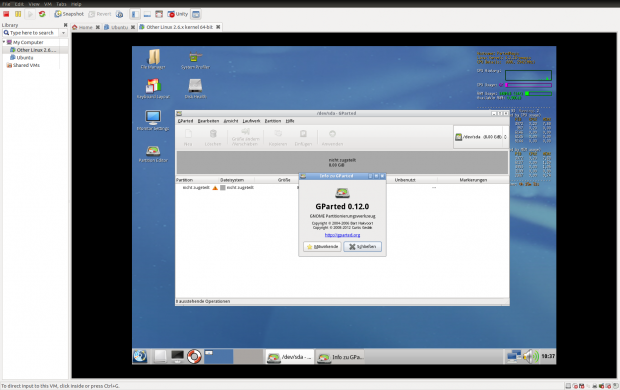The height and width of the screenshot is (390, 620).
Task: Select Shared VMs in library
Action: [26, 65]
